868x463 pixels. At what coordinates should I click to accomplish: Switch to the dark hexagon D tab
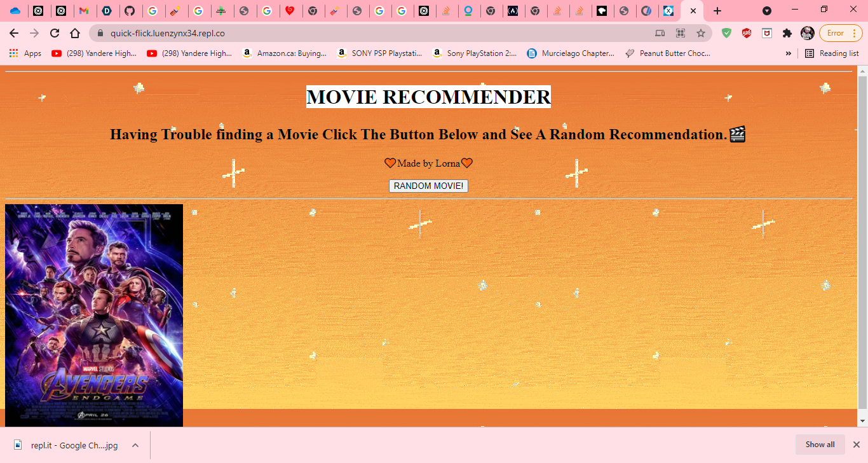[x=107, y=11]
